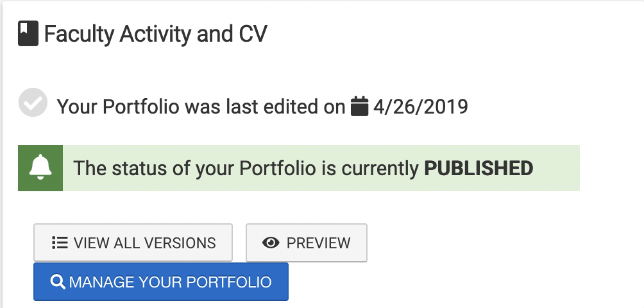
Task: Open View All Versions
Action: pyautogui.click(x=133, y=243)
